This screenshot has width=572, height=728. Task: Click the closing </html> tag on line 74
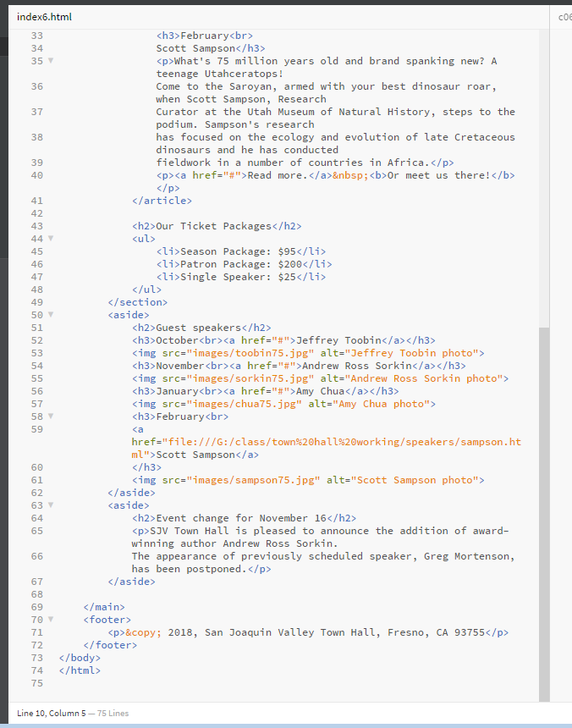pos(80,670)
